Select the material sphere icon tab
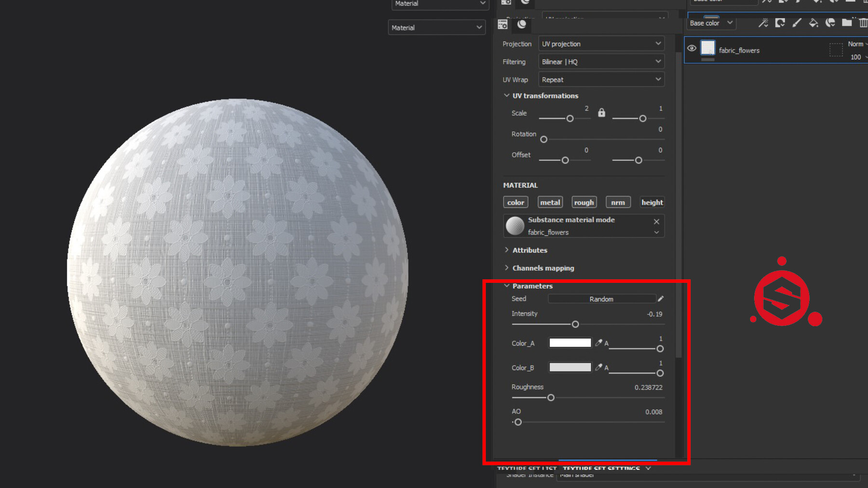Viewport: 868px width, 488px height. 522,24
